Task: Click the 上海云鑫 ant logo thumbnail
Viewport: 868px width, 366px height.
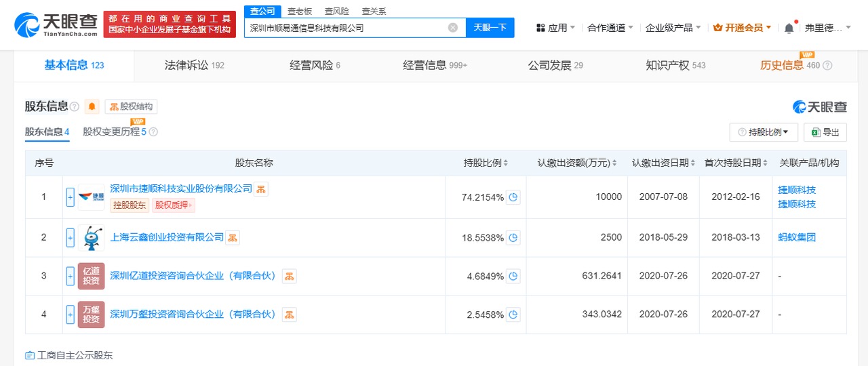Action: (x=91, y=238)
